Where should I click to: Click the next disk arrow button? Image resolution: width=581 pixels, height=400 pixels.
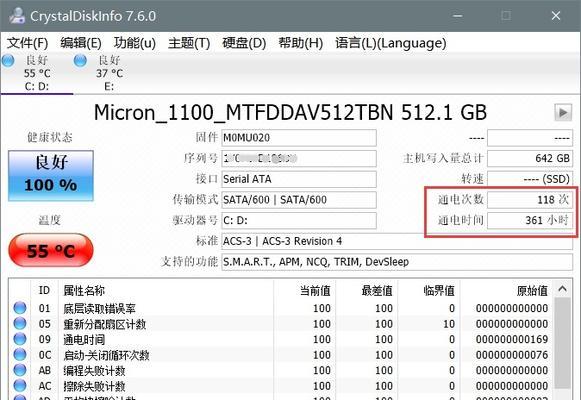pyautogui.click(x=563, y=112)
